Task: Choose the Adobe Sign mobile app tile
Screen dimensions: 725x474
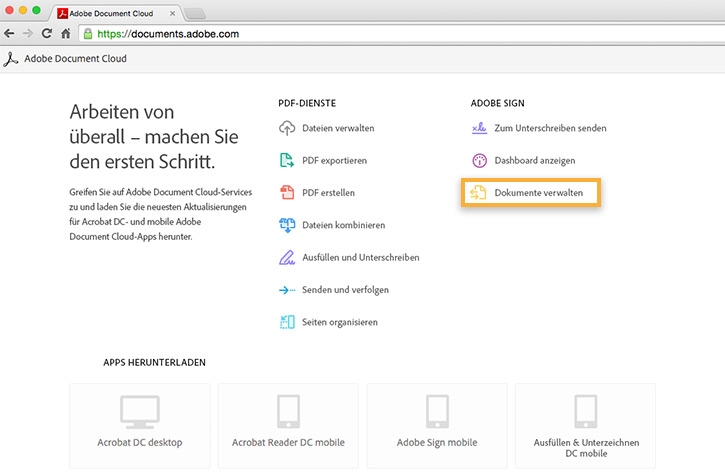Action: click(437, 426)
